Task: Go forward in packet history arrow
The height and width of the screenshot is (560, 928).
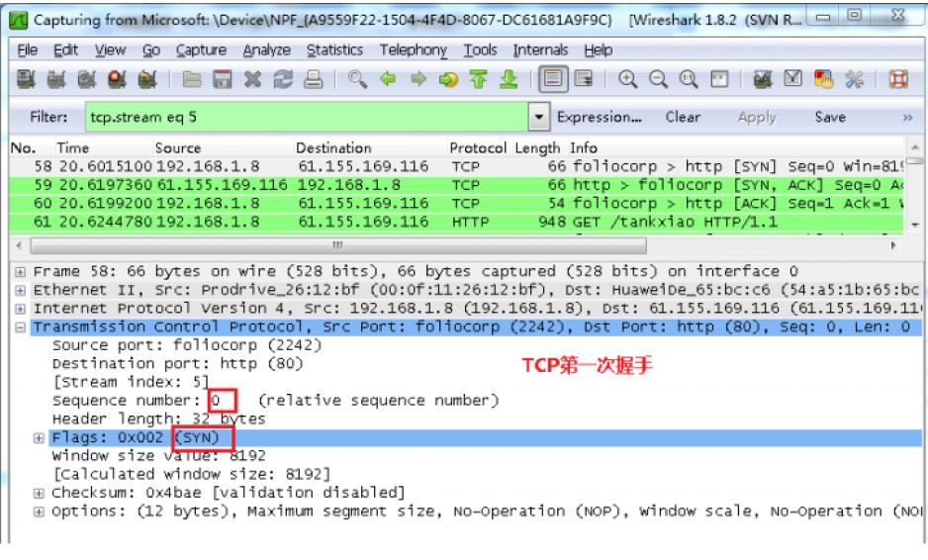Action: 418,79
